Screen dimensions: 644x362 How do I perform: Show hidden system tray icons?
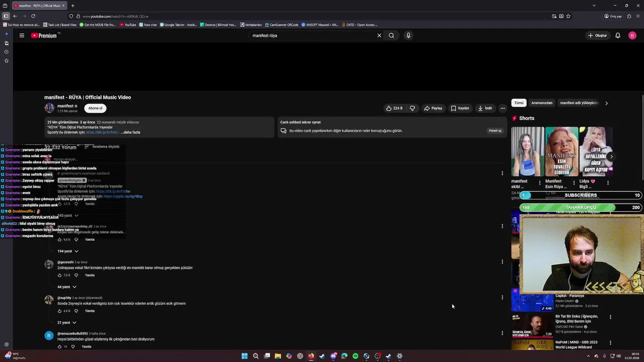coord(588,356)
